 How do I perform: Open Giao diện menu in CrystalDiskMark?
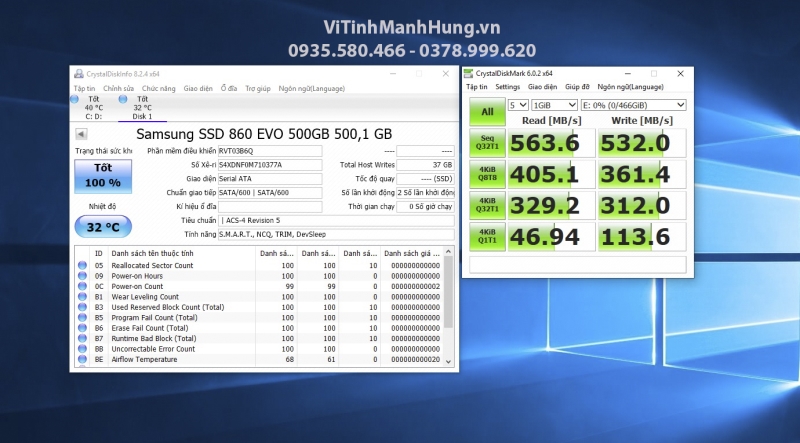(542, 87)
